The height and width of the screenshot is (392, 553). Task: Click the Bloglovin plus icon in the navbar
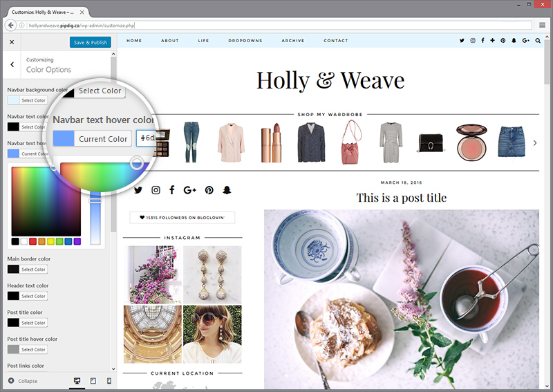pyautogui.click(x=492, y=41)
